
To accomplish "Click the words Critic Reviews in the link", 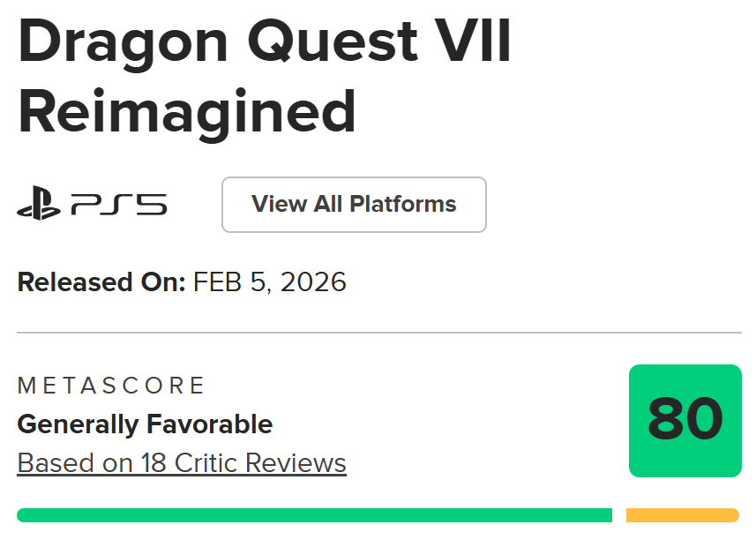I will click(260, 462).
